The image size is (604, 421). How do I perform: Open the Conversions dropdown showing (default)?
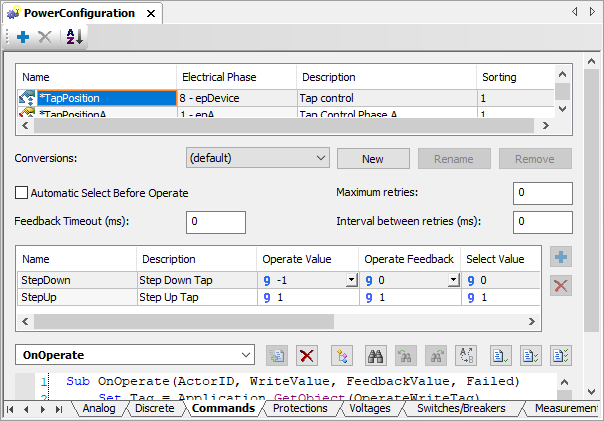pyautogui.click(x=257, y=158)
